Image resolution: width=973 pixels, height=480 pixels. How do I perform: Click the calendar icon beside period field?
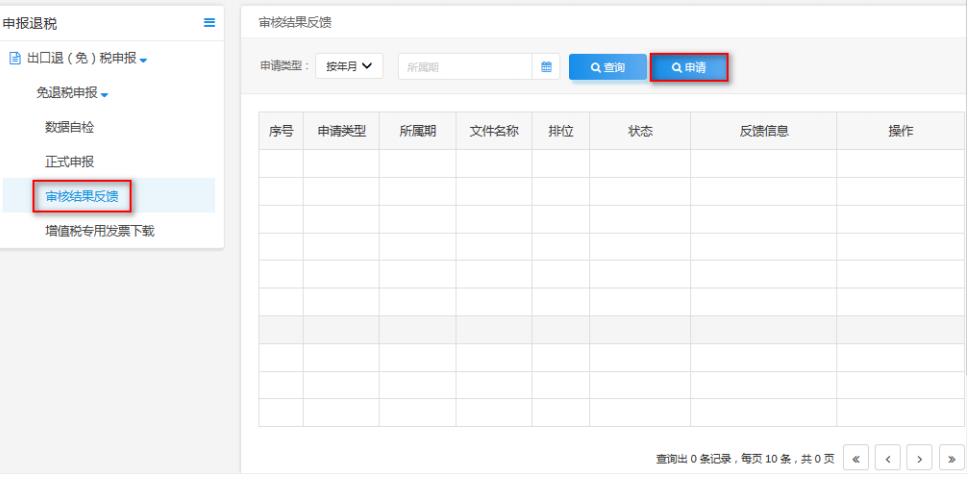click(x=546, y=67)
